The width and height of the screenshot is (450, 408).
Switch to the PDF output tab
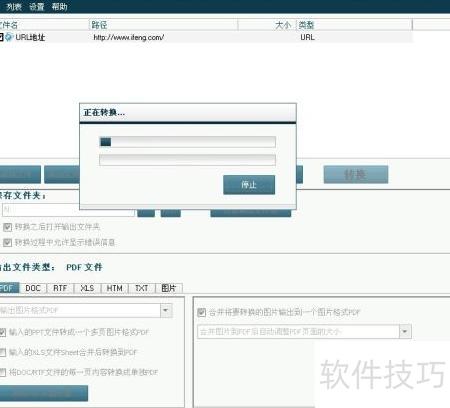tap(9, 288)
